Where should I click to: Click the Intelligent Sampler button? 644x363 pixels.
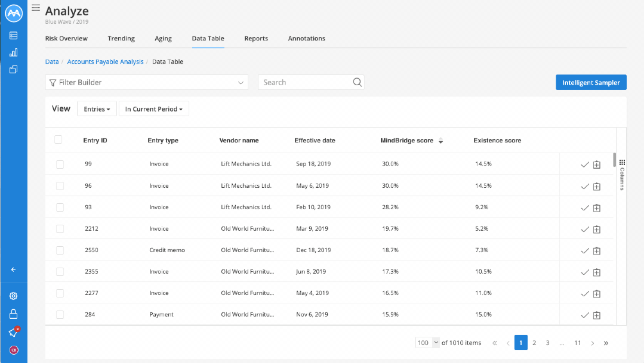[x=591, y=82]
